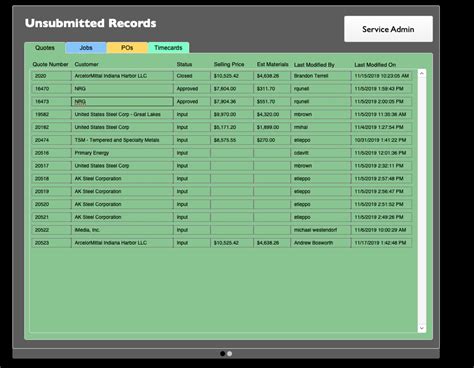Select quote number 20182 cell
Screen dimensions: 474x368
[51, 127]
